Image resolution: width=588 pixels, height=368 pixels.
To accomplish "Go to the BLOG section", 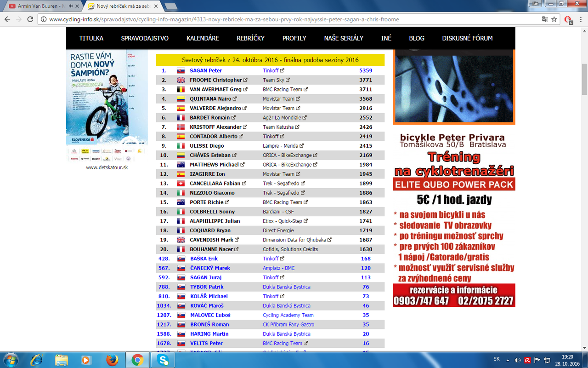I will point(417,38).
